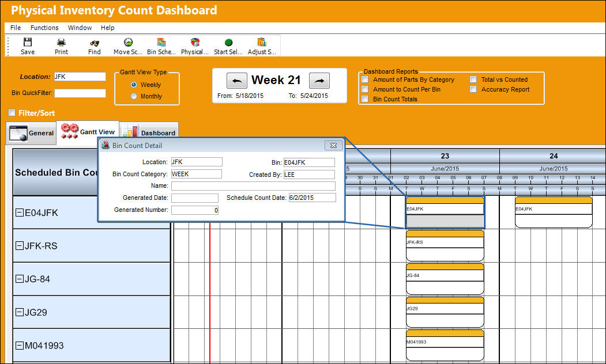
Task: Collapse the JG-84 bin row
Action: coord(20,279)
